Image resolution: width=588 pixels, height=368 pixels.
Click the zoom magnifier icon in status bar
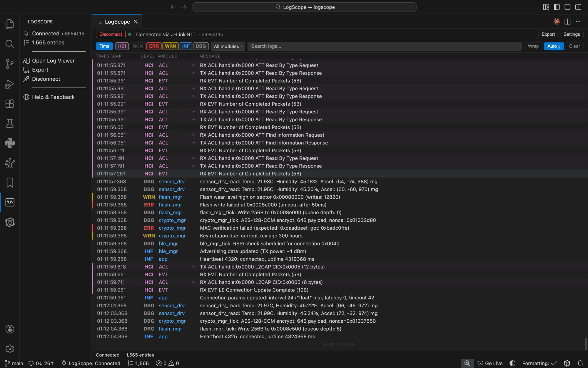[x=467, y=363]
